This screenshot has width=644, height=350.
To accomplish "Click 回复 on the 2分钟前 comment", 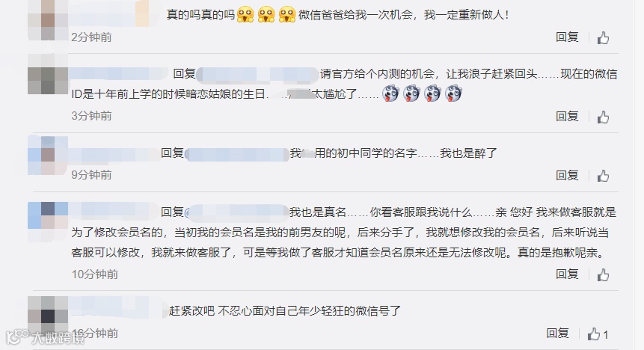I will [x=567, y=37].
